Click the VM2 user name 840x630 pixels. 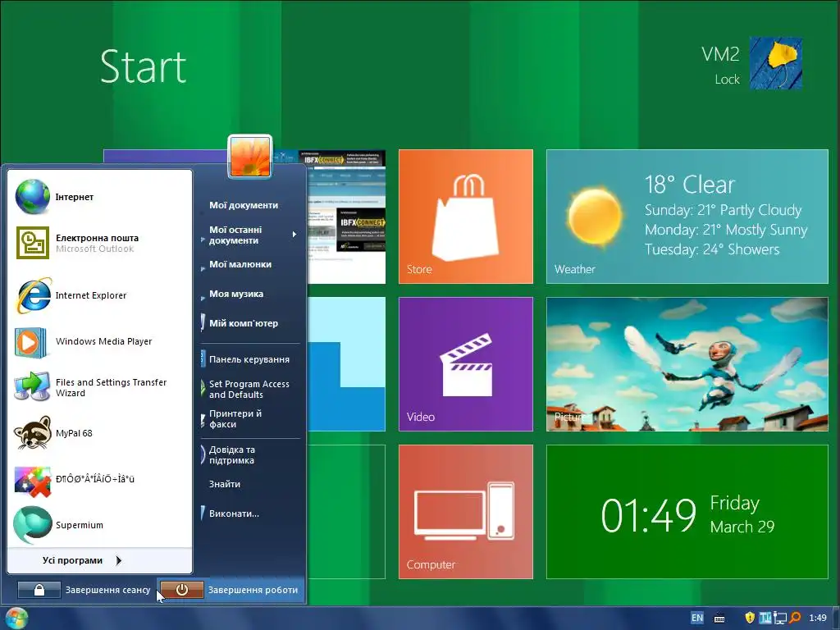pyautogui.click(x=720, y=54)
